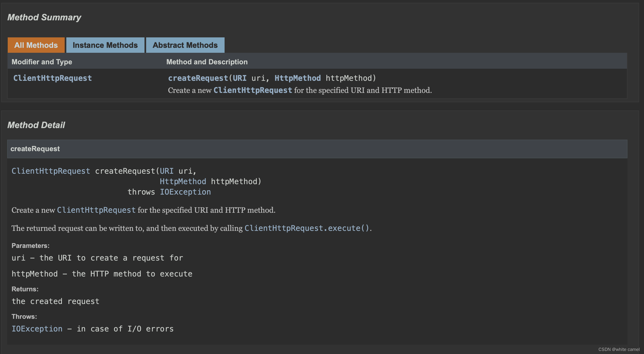Click IOException link under Throws section
The image size is (644, 354).
point(37,329)
